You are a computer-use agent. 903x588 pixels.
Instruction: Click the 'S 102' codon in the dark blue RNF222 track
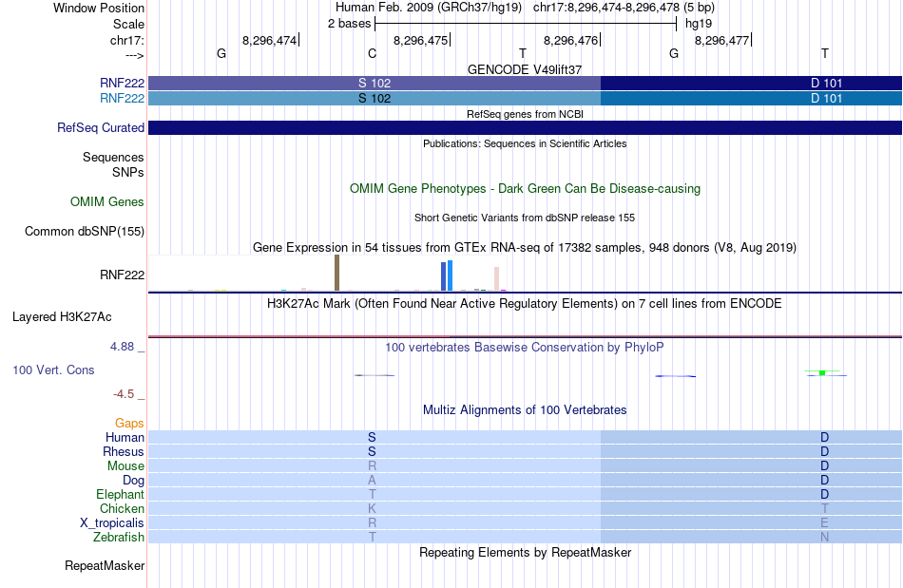[375, 83]
